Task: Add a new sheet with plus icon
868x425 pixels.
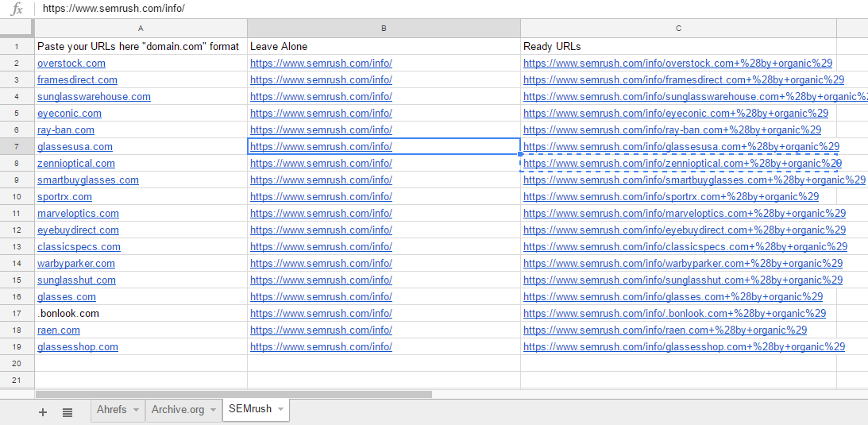Action: pyautogui.click(x=43, y=411)
